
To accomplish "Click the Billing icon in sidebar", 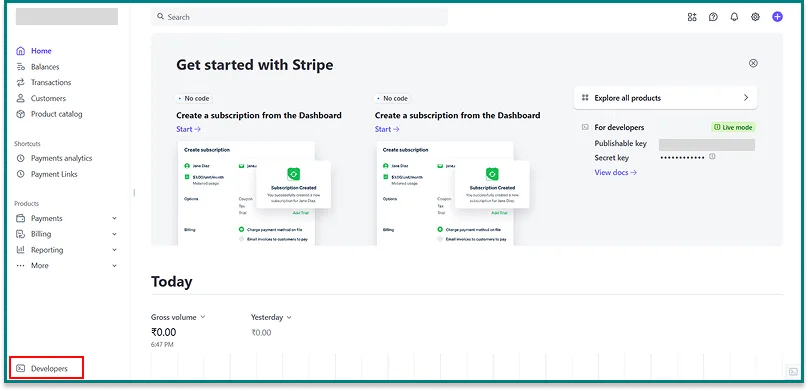I will (x=21, y=234).
